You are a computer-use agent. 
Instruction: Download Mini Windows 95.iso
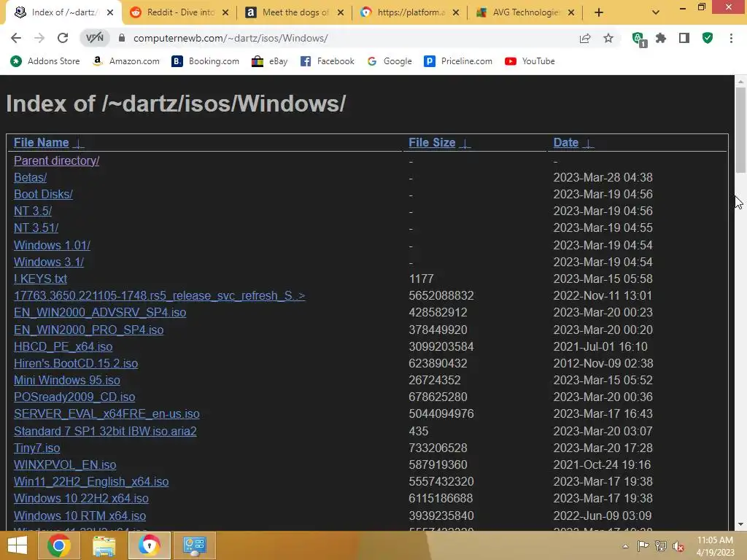click(67, 380)
